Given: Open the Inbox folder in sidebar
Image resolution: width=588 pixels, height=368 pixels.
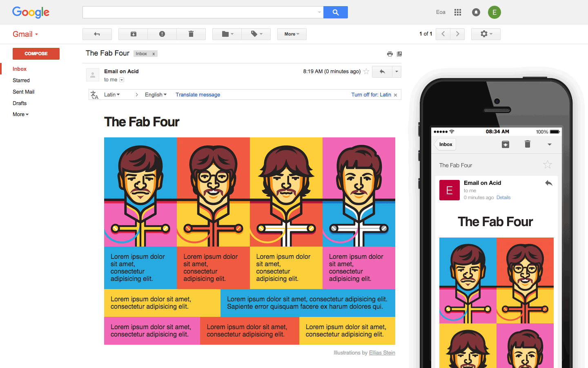Looking at the screenshot, I should coord(20,69).
